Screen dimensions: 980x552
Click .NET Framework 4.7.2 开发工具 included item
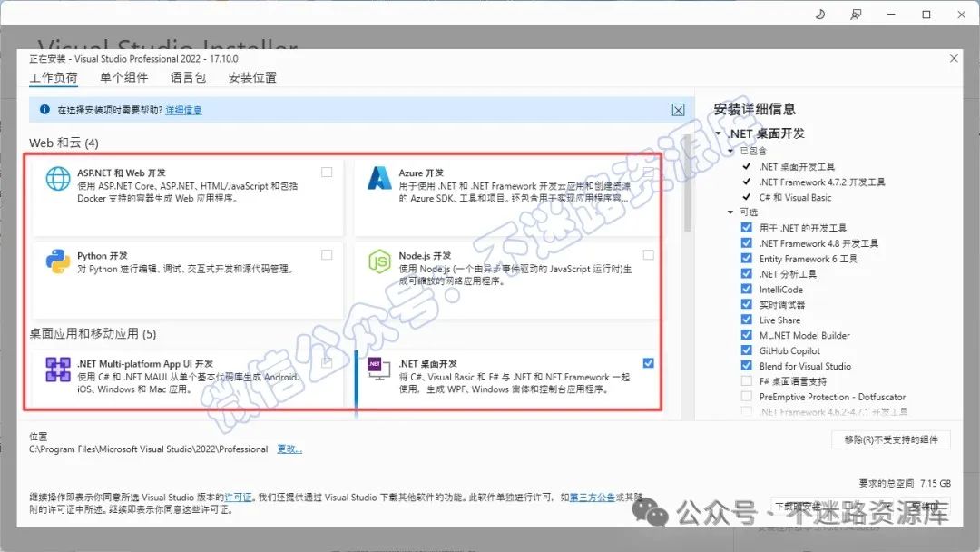coord(822,182)
